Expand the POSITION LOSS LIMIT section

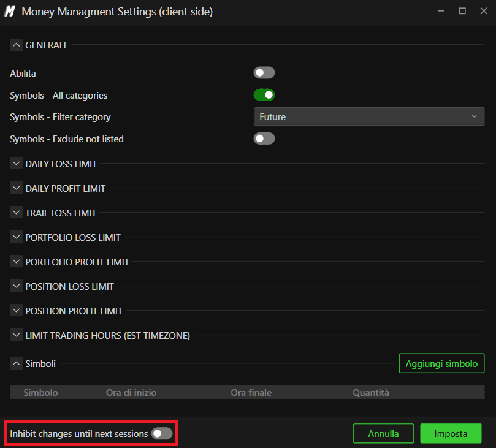[x=16, y=286]
